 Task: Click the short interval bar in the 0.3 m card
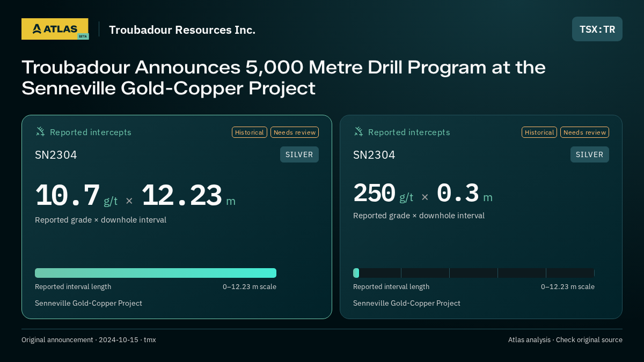pos(356,273)
